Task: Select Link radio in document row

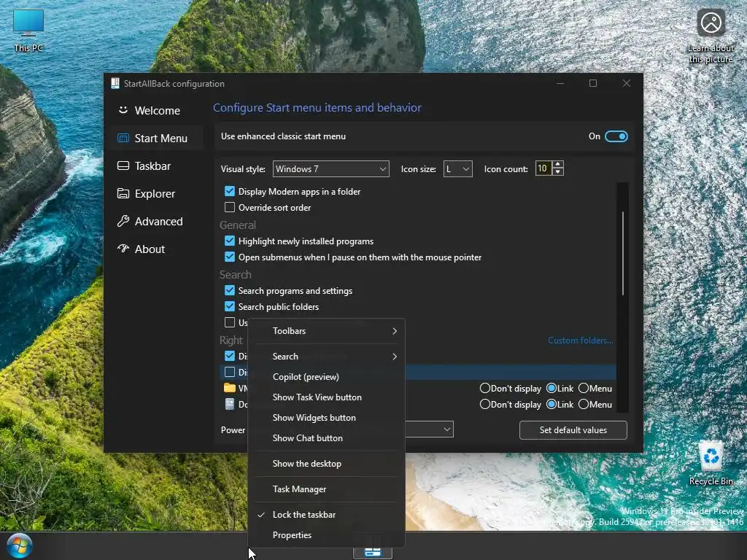Action: coord(551,404)
